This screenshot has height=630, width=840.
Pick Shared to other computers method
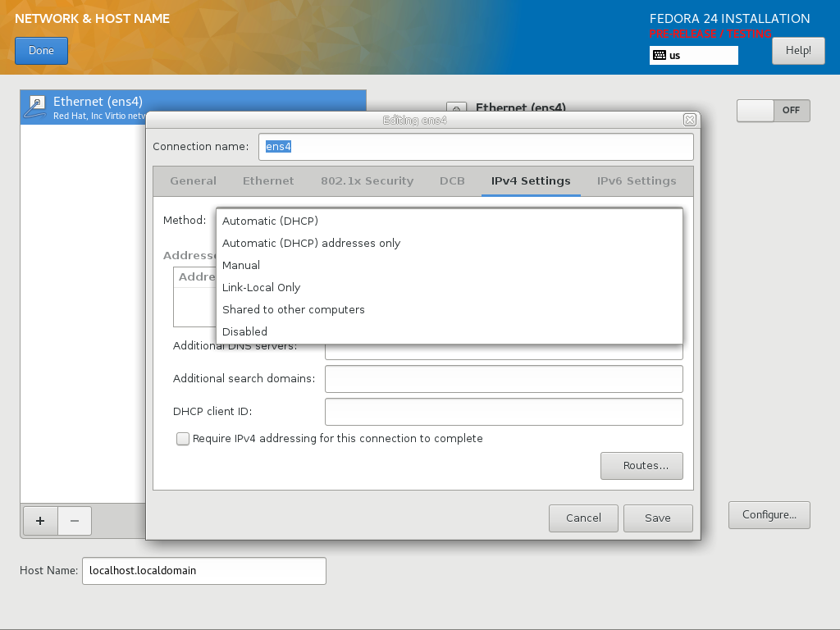pyautogui.click(x=450, y=309)
